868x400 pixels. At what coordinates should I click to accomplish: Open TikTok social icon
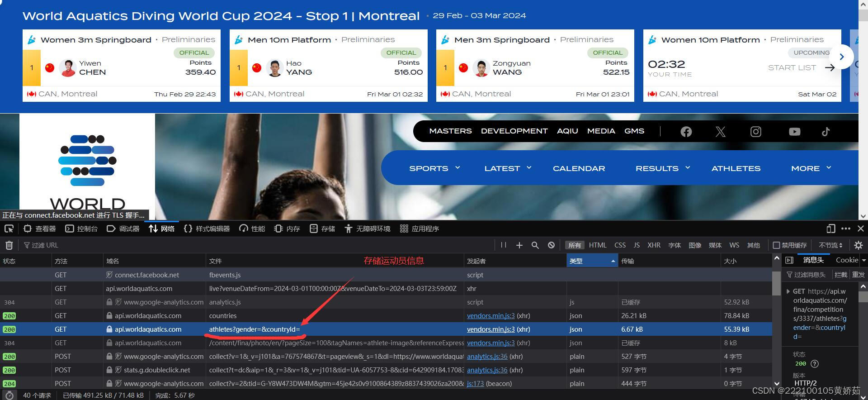[x=826, y=132]
